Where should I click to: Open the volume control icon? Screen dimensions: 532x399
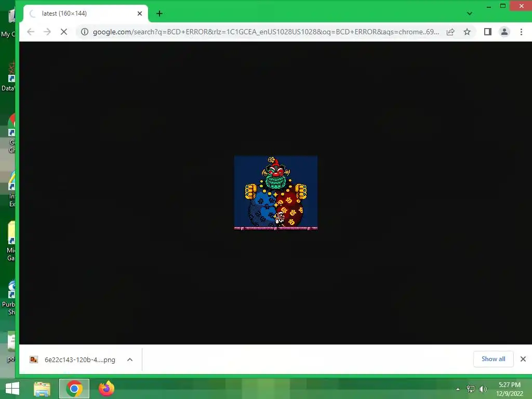tap(483, 389)
